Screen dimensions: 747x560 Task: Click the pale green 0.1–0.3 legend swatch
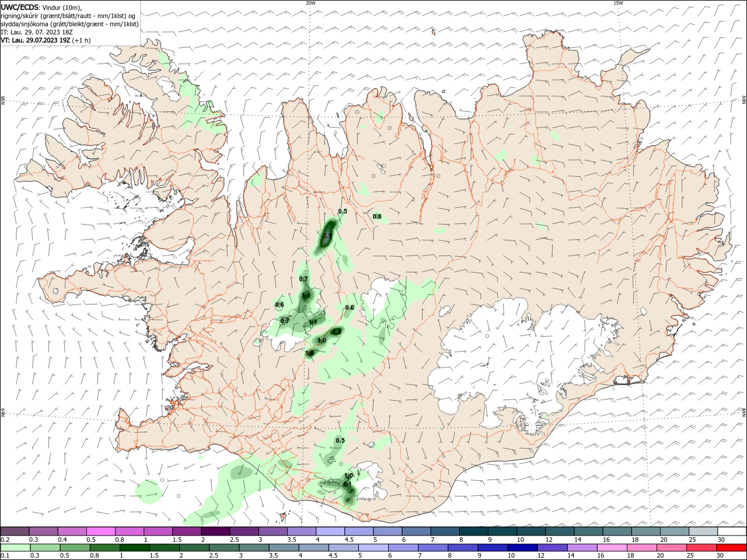15,548
